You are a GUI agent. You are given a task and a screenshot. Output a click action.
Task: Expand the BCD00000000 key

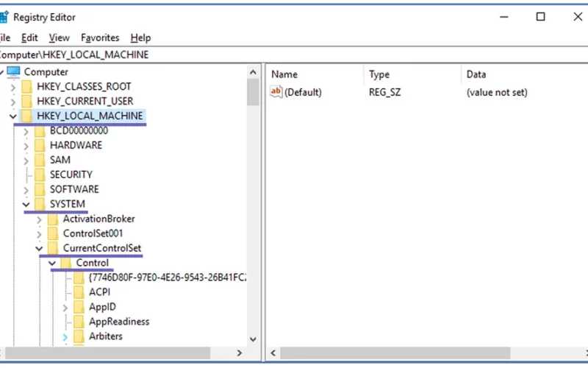point(26,132)
